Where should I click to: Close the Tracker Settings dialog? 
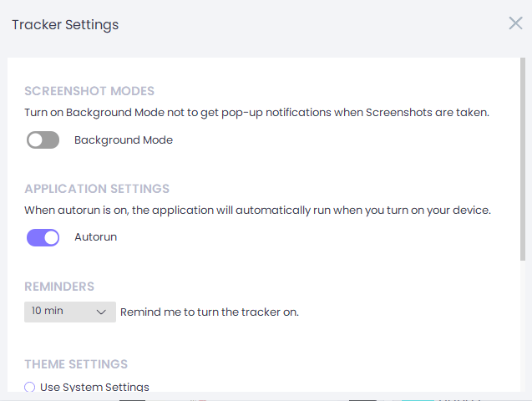[x=515, y=23]
